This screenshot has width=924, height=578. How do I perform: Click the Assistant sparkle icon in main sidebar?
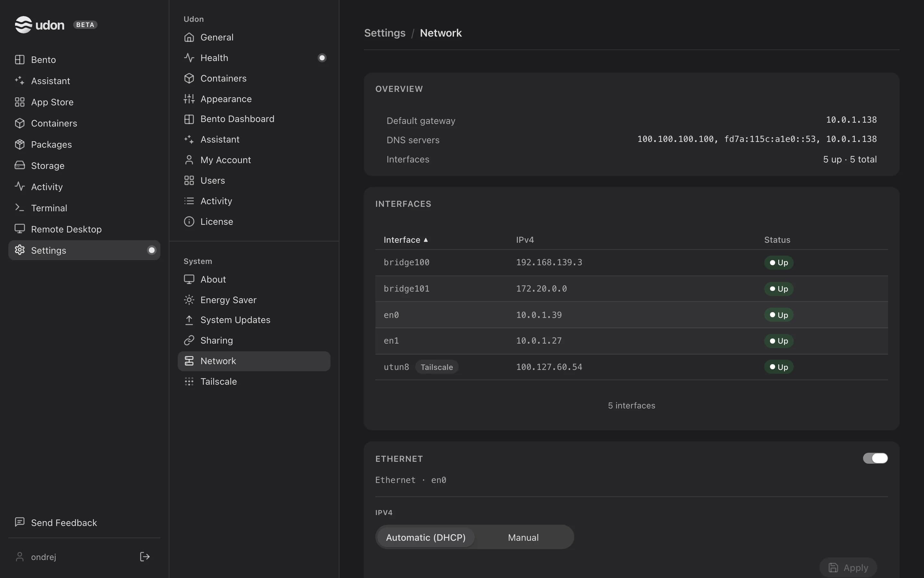[x=20, y=81]
